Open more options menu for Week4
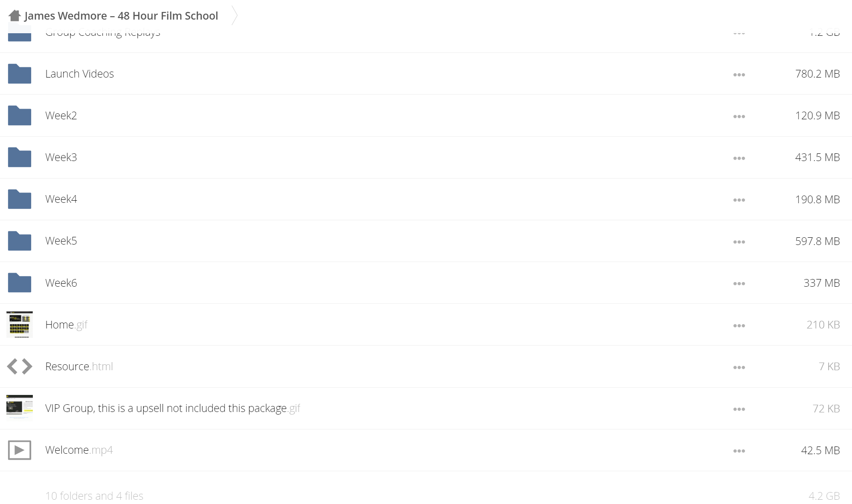852x504 pixels. 739,200
